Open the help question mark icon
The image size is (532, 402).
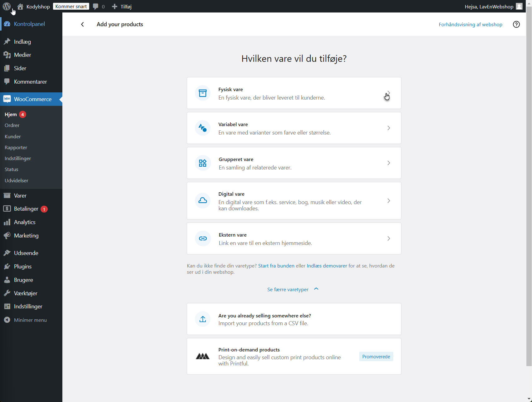(516, 24)
